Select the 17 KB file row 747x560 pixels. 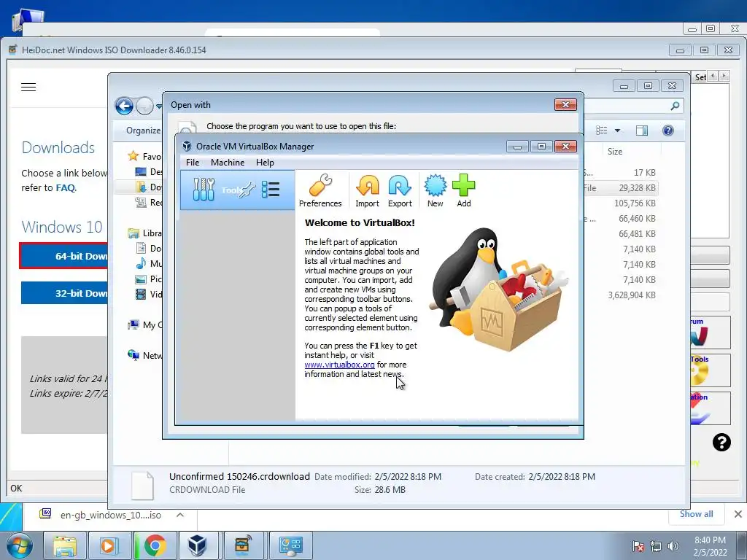click(644, 173)
